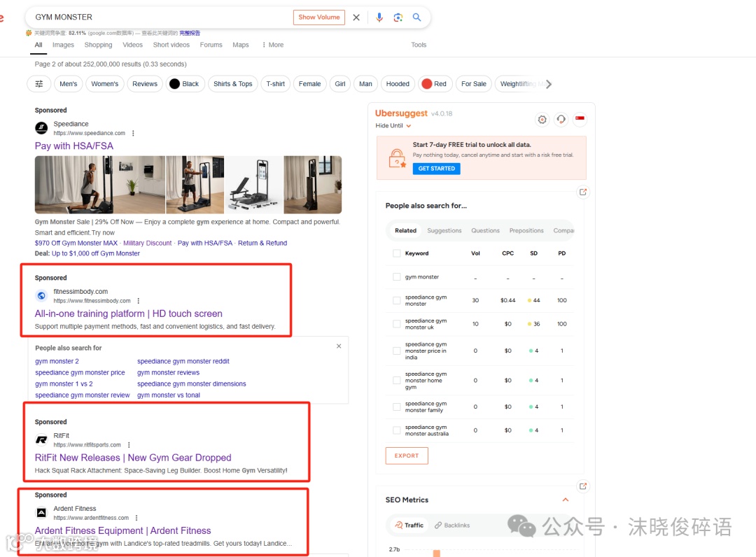This screenshot has height=557, width=756.
Task: Check 'speediance gym monster australia' row
Action: tap(396, 430)
